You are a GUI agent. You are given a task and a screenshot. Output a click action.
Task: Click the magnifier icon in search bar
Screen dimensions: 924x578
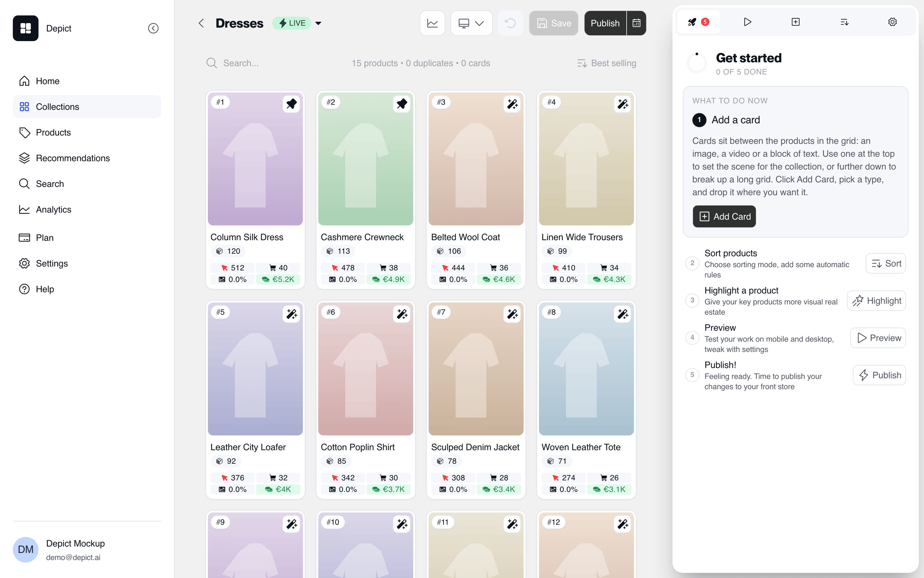(211, 63)
